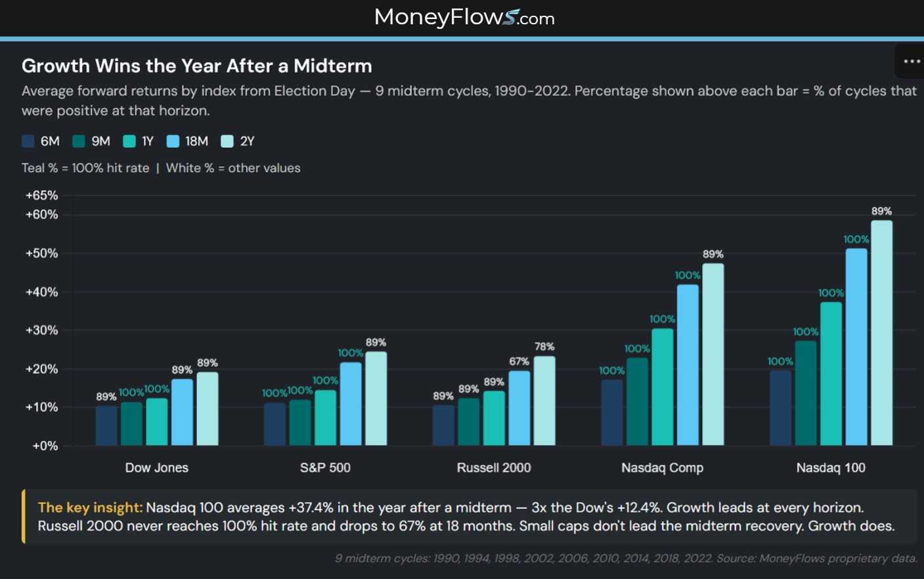Click the +65% y-axis label
This screenshot has width=924, height=579.
pyautogui.click(x=41, y=196)
